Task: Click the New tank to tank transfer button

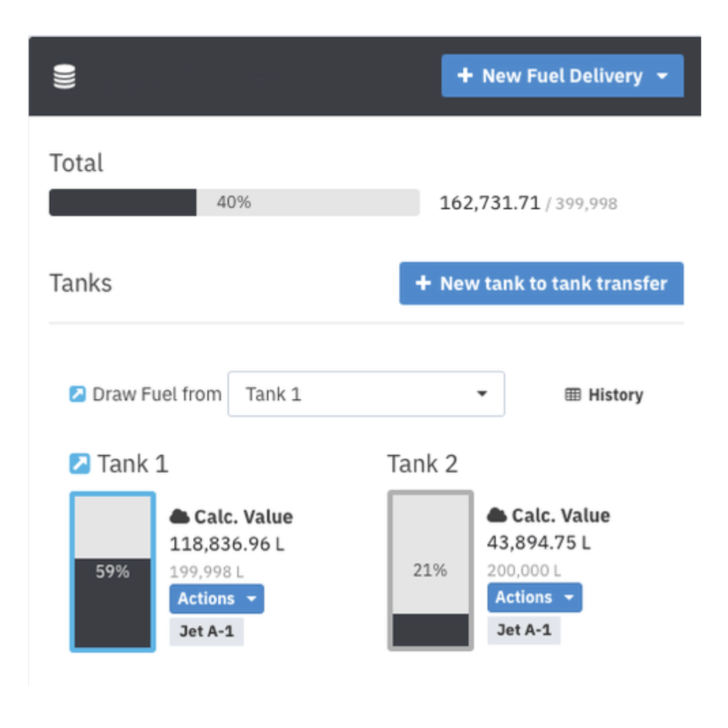Action: 542,283
